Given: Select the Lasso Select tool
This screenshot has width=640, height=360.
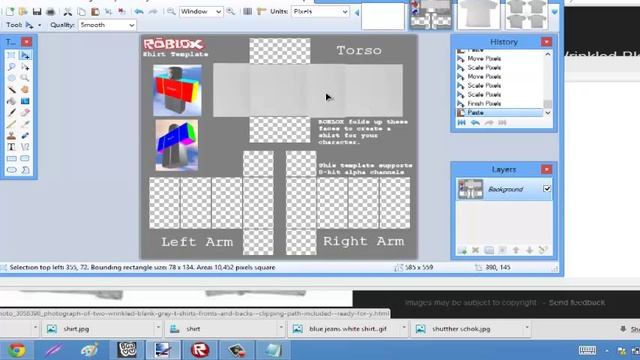Looking at the screenshot, I should pyautogui.click(x=11, y=67).
